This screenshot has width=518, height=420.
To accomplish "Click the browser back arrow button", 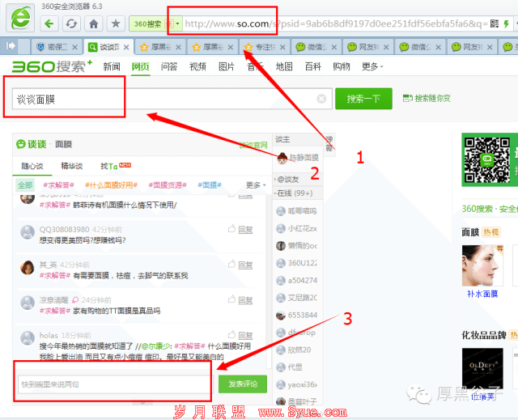I will pyautogui.click(x=49, y=23).
